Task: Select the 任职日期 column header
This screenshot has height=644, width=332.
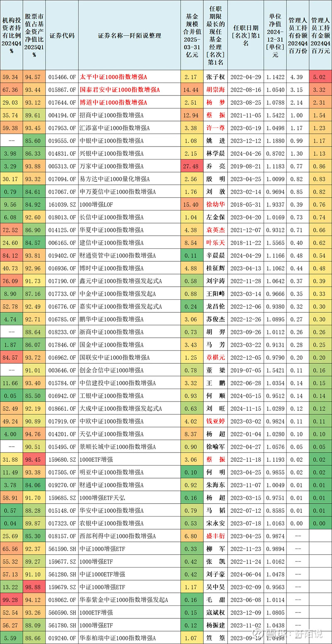Action: click(246, 35)
